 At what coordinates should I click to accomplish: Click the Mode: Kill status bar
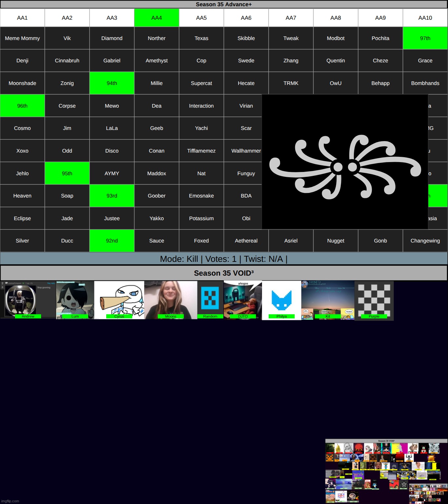(224, 259)
